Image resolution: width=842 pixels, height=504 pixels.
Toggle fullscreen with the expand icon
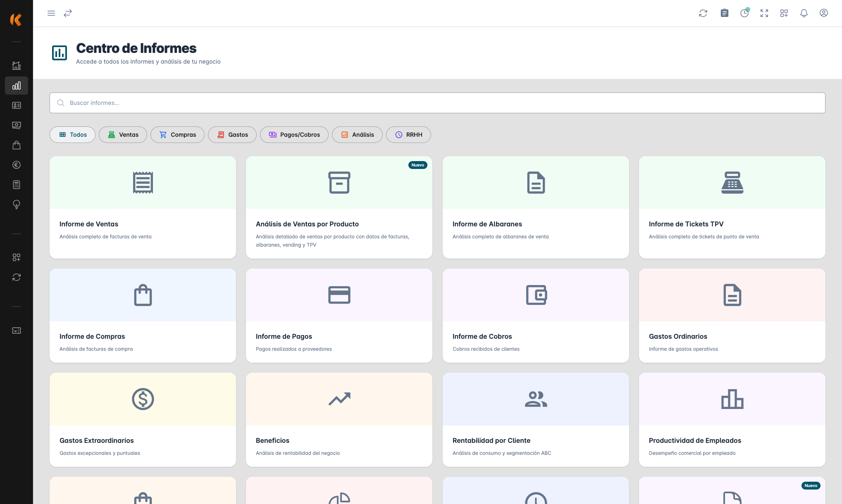[764, 13]
